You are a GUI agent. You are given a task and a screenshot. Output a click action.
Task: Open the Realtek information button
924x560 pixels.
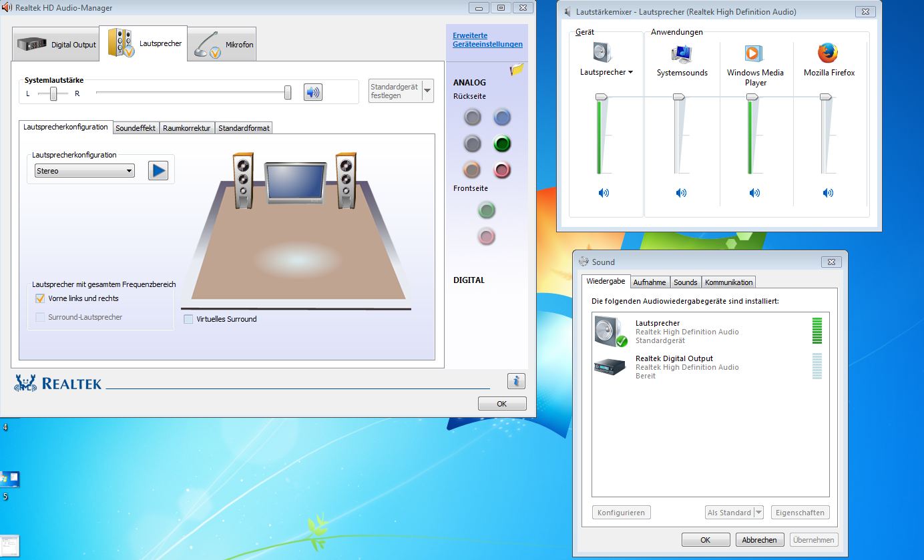pos(516,381)
